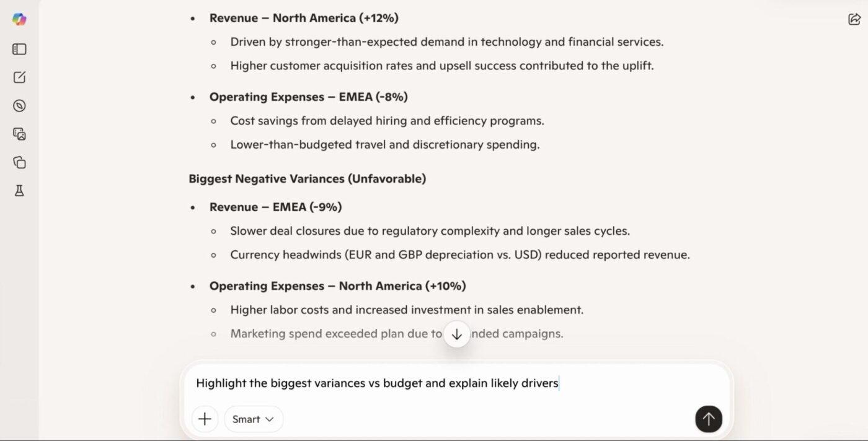Jump to the latest message with the down arrow
The image size is (868, 441).
click(x=456, y=334)
